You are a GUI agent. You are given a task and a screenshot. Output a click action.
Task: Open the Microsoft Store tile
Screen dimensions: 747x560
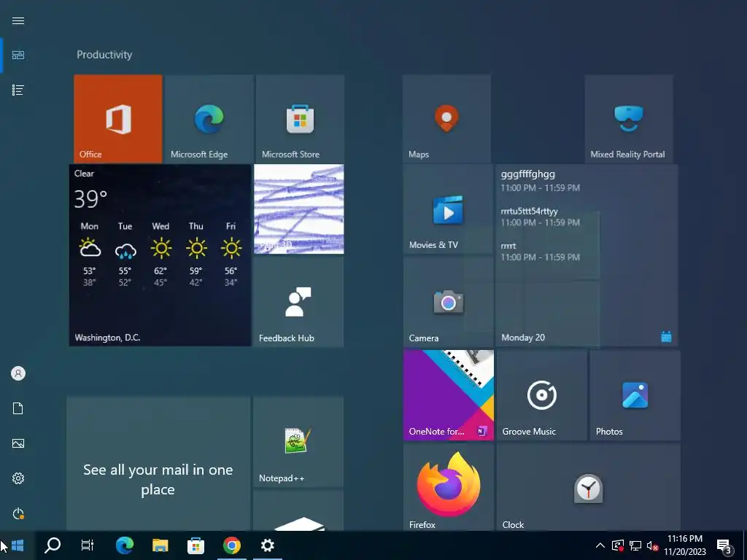pyautogui.click(x=300, y=119)
